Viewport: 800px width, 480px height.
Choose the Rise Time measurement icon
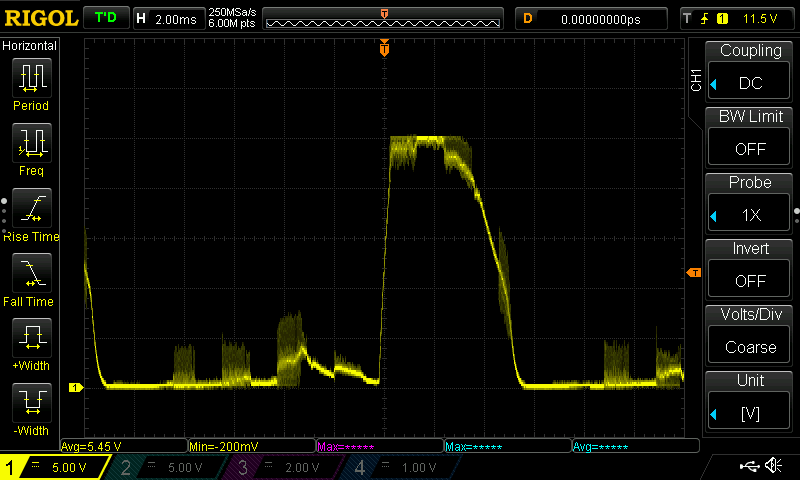30,209
